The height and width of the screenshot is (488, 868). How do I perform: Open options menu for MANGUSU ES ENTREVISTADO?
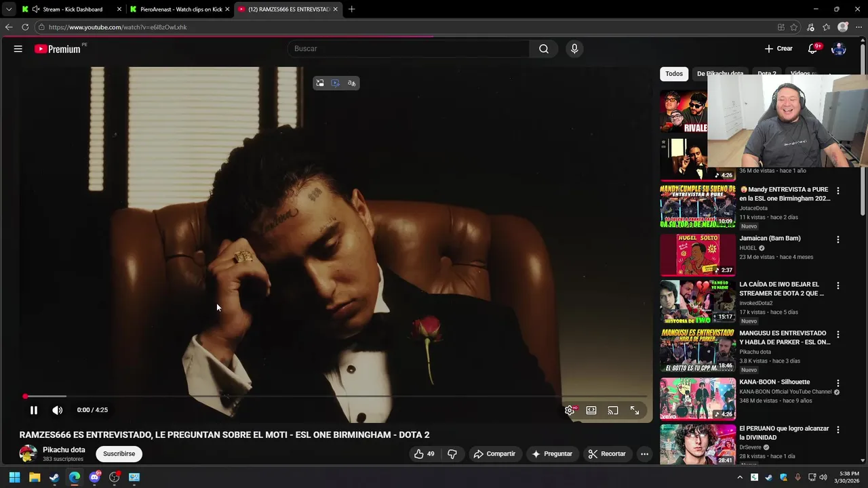(838, 335)
